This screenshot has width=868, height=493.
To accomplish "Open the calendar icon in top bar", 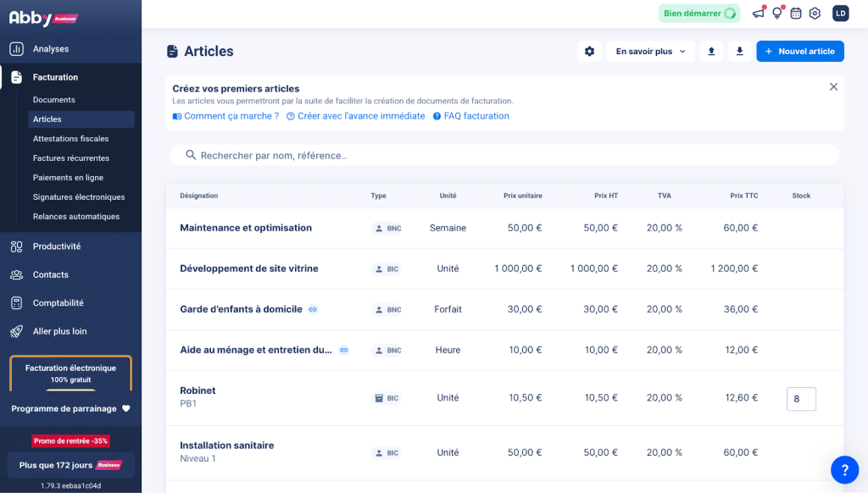I will [x=796, y=14].
